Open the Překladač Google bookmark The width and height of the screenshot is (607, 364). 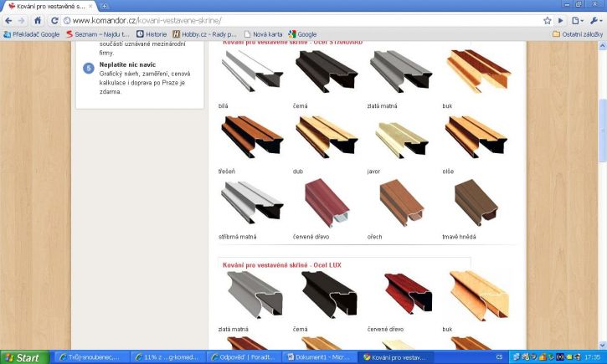(x=31, y=34)
